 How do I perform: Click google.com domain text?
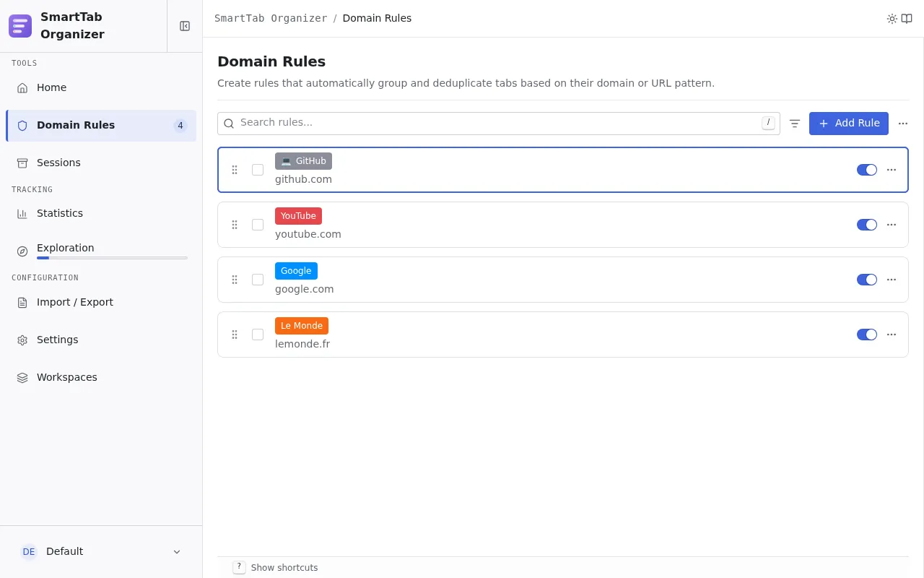(305, 289)
